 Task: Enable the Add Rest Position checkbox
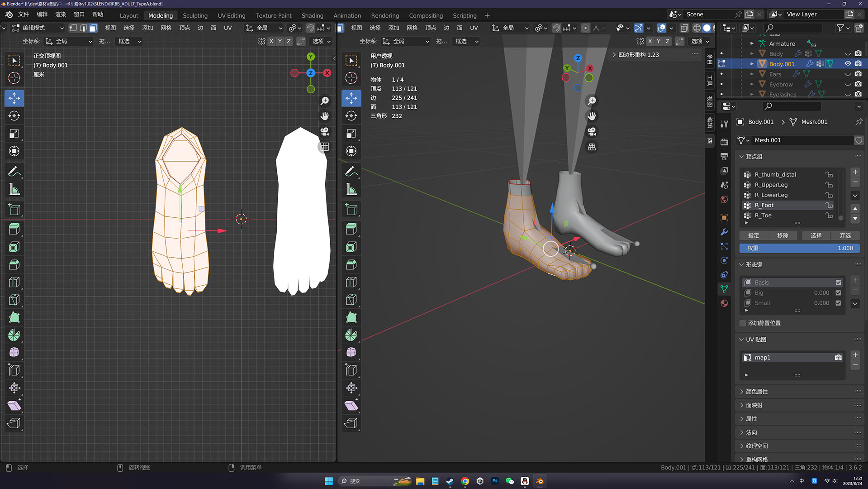(743, 323)
